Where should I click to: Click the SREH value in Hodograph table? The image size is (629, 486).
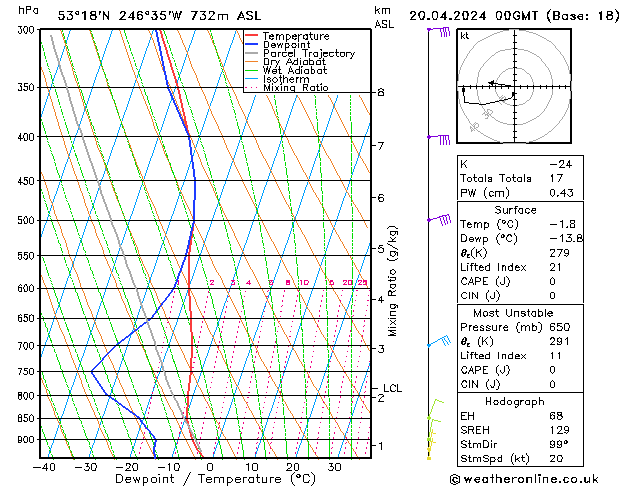[x=559, y=430]
